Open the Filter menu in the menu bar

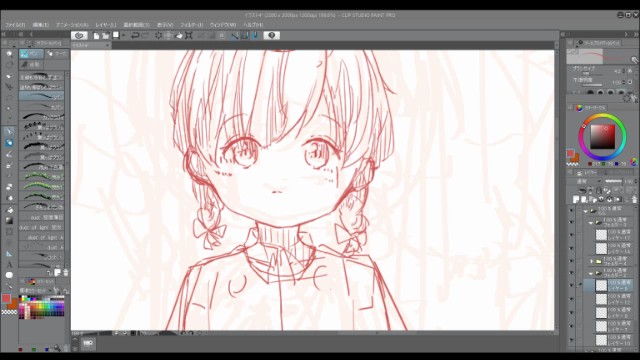[x=191, y=25]
